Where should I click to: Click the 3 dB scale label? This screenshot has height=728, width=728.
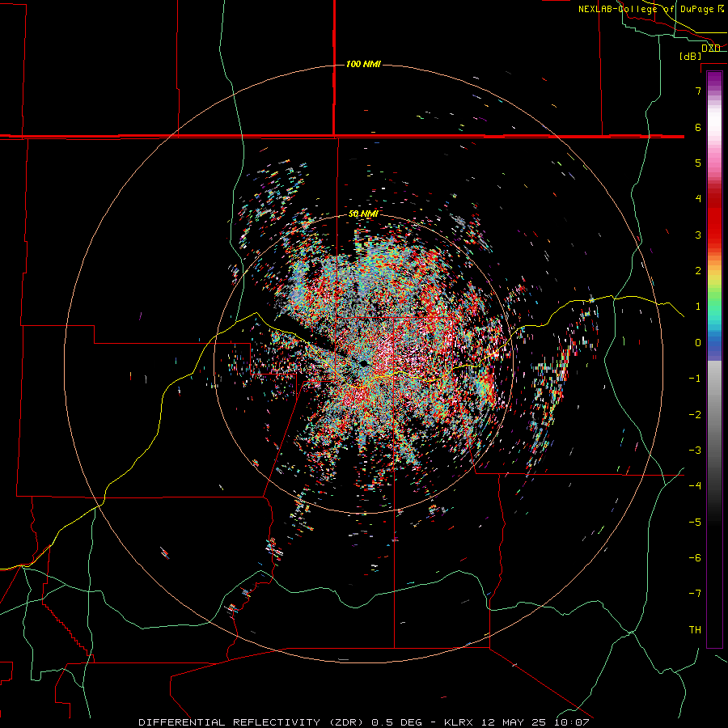(x=698, y=235)
